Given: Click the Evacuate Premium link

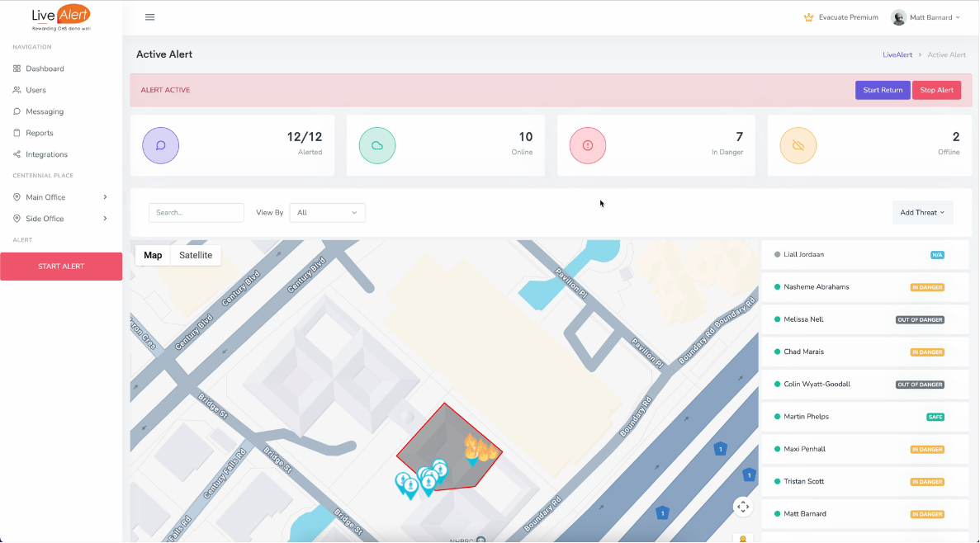Looking at the screenshot, I should (x=848, y=17).
